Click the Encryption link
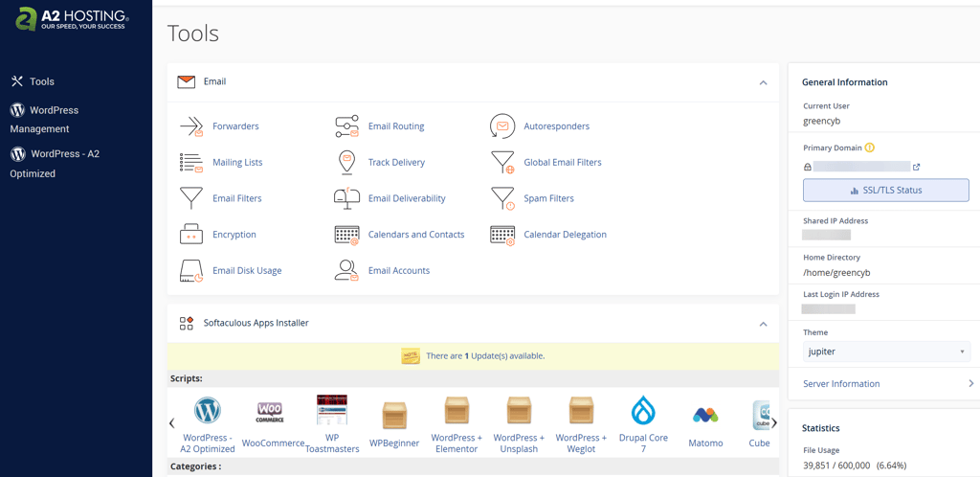Screen dimensions: 980x477 (x=234, y=235)
